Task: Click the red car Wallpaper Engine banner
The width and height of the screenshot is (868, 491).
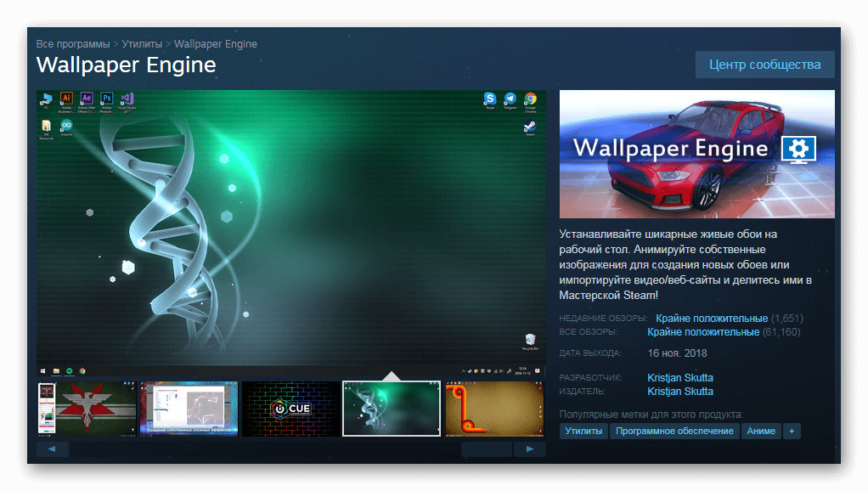Action: tap(696, 154)
